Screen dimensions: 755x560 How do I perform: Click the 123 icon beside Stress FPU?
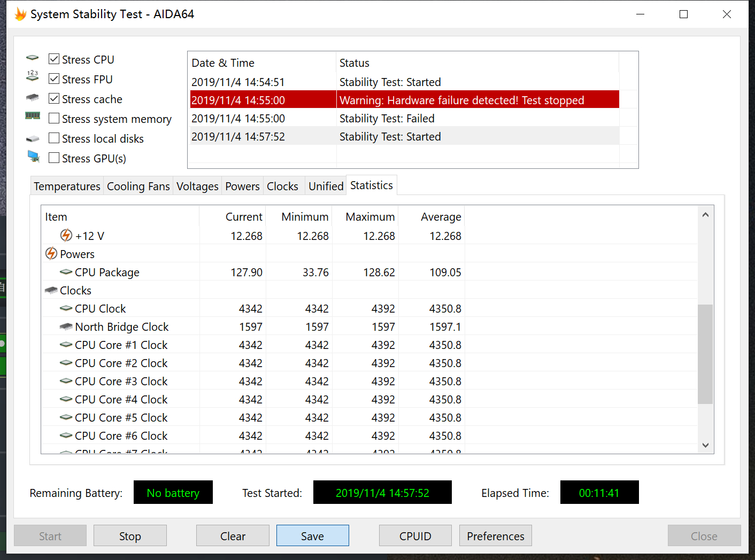click(33, 76)
